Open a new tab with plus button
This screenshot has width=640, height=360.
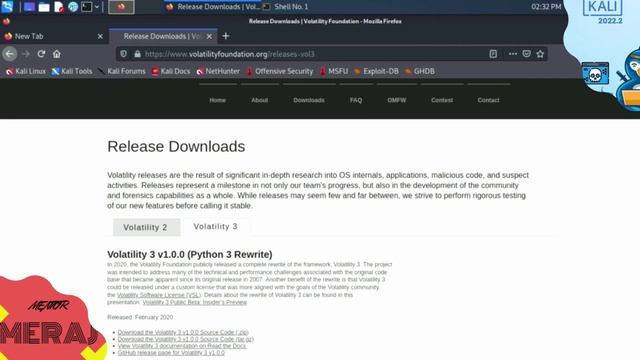click(x=226, y=36)
